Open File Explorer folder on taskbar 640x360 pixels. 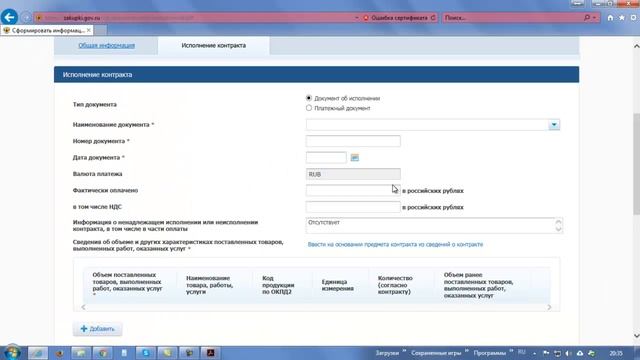coord(81,353)
